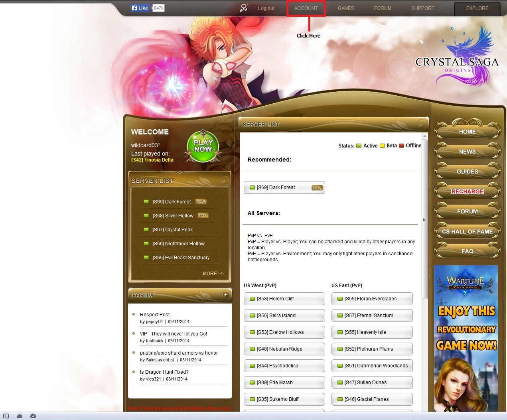Expand the Forum panel plus icon
507x420 pixels.
[225, 295]
